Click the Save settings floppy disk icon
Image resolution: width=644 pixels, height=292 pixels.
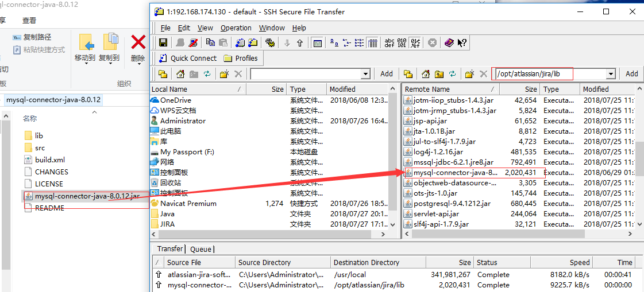point(163,42)
